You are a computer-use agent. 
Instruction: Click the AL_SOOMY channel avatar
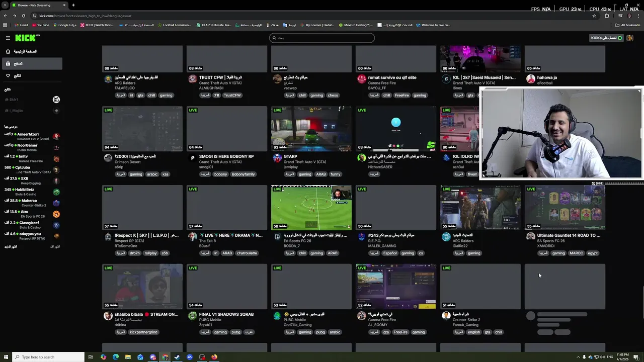point(362,316)
